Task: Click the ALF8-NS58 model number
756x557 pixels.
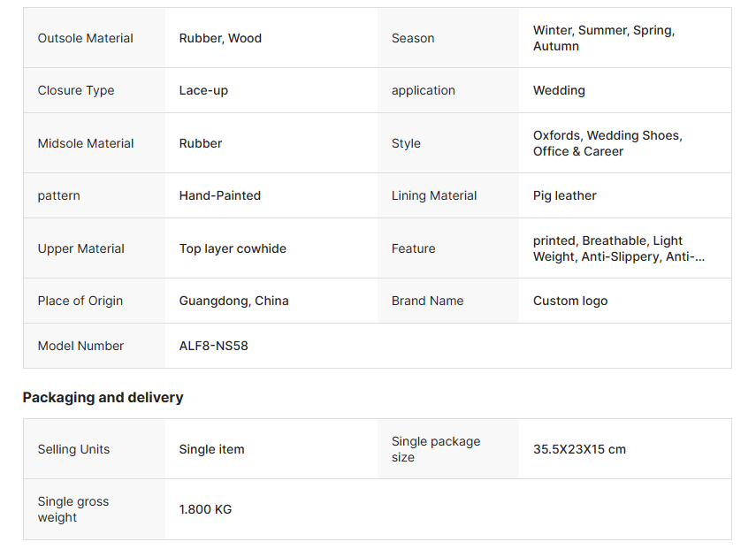Action: 214,346
